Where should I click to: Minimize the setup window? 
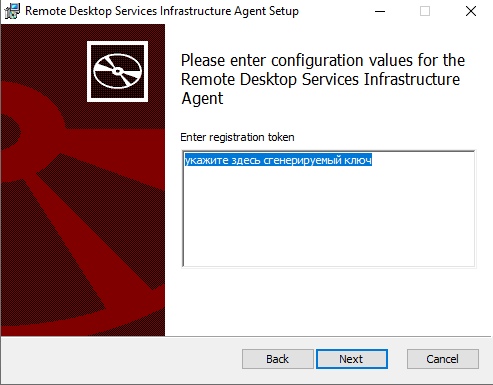point(380,11)
